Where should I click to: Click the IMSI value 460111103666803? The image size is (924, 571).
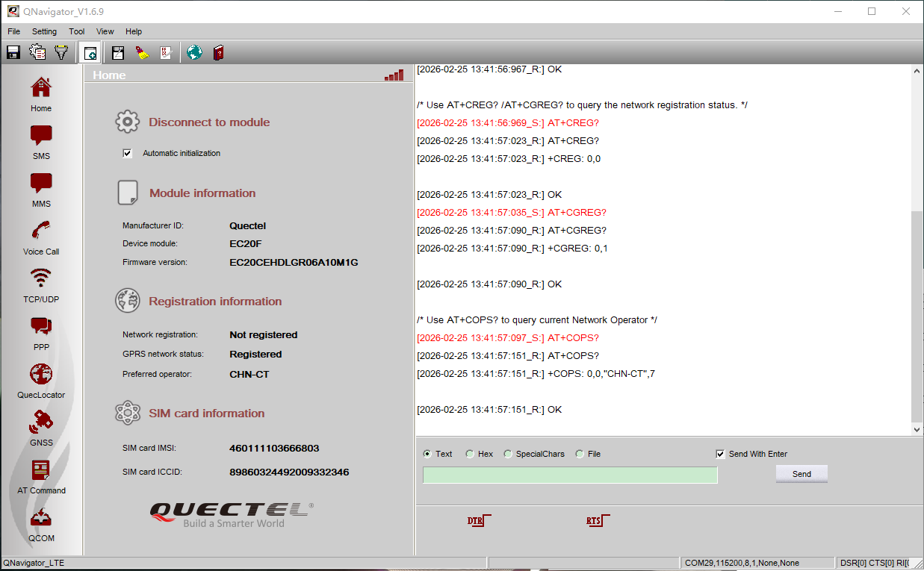coord(274,448)
